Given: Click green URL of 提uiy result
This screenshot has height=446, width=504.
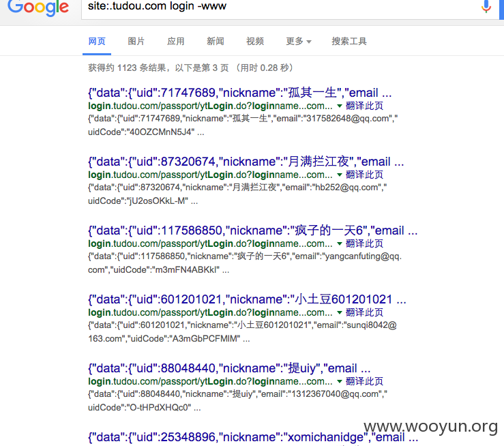Looking at the screenshot, I should (210, 381).
